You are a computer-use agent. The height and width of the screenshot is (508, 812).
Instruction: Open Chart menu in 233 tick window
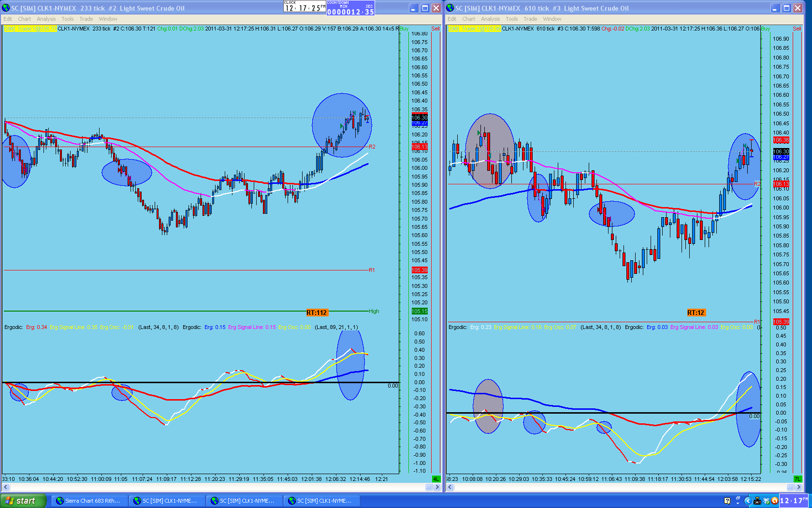24,19
